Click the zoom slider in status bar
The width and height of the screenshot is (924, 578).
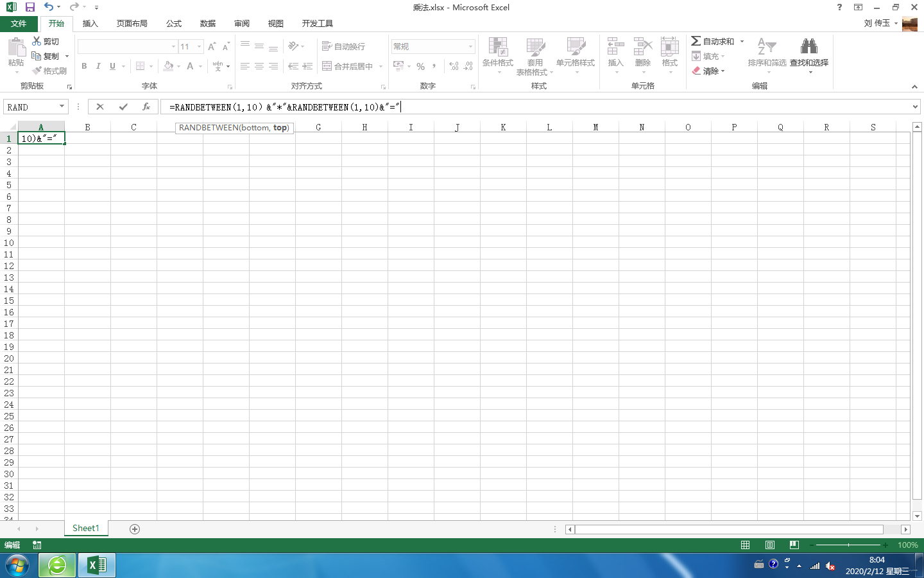(x=848, y=545)
